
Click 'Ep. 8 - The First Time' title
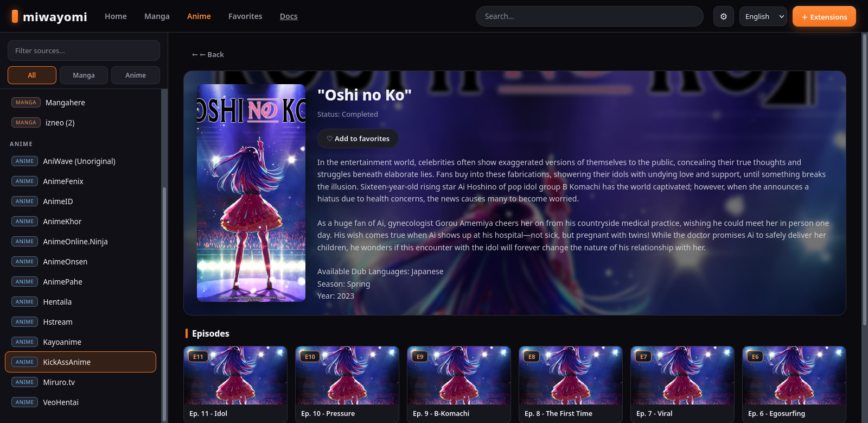(558, 414)
